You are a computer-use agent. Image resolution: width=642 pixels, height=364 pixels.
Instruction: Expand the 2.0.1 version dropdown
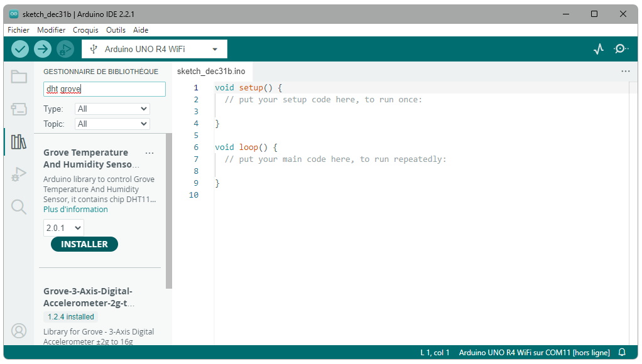point(63,228)
